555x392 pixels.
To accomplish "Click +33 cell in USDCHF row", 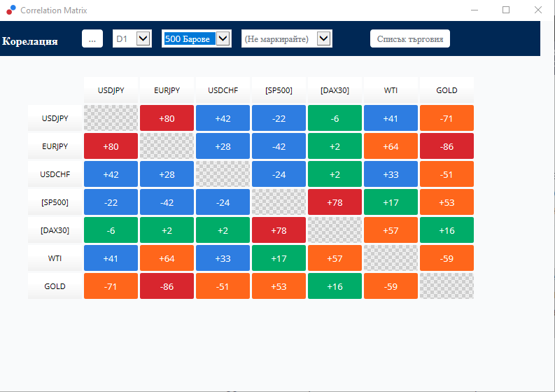I will (x=391, y=174).
